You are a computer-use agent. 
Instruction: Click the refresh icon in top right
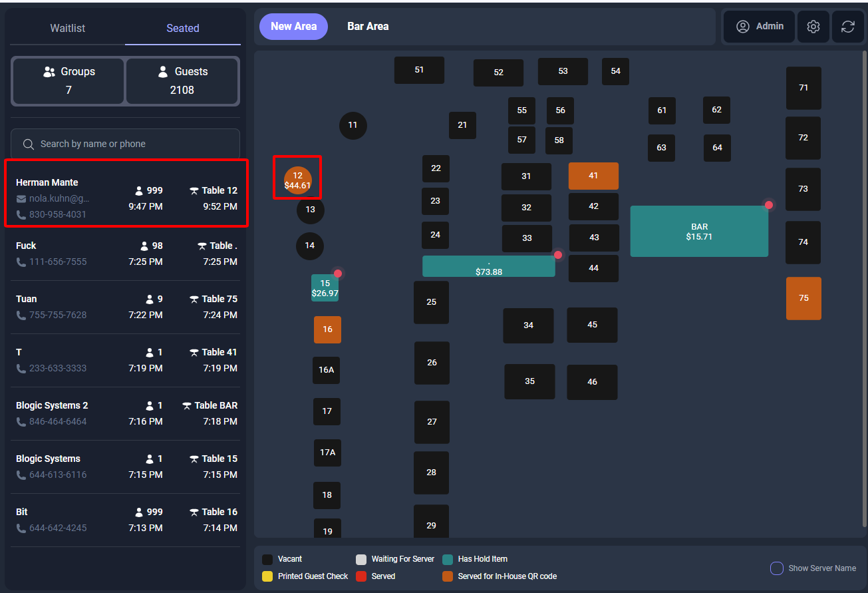click(847, 27)
